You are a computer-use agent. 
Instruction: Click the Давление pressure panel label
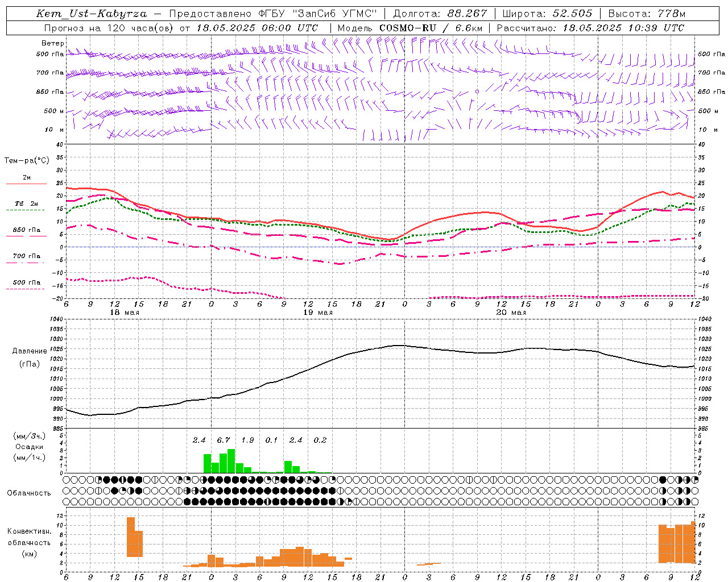pos(30,351)
